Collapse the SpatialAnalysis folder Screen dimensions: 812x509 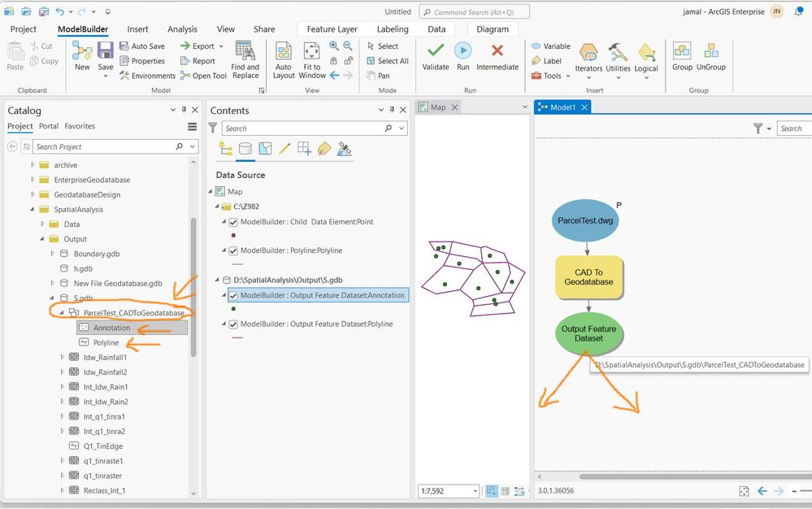click(x=33, y=209)
